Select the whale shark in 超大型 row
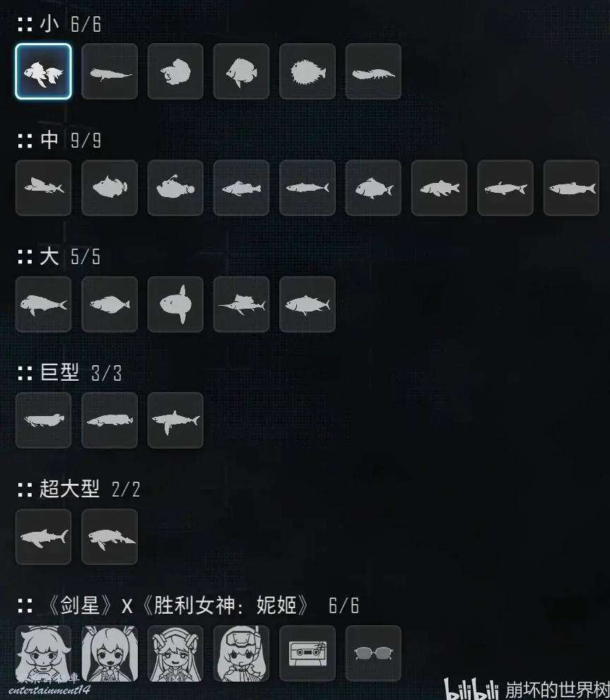 pyautogui.click(x=43, y=537)
